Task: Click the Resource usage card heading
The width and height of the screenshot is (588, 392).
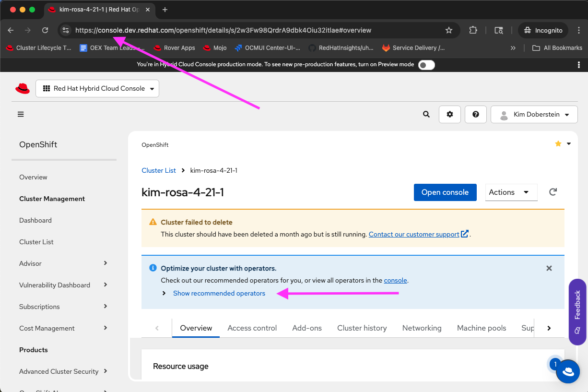Action: [181, 366]
